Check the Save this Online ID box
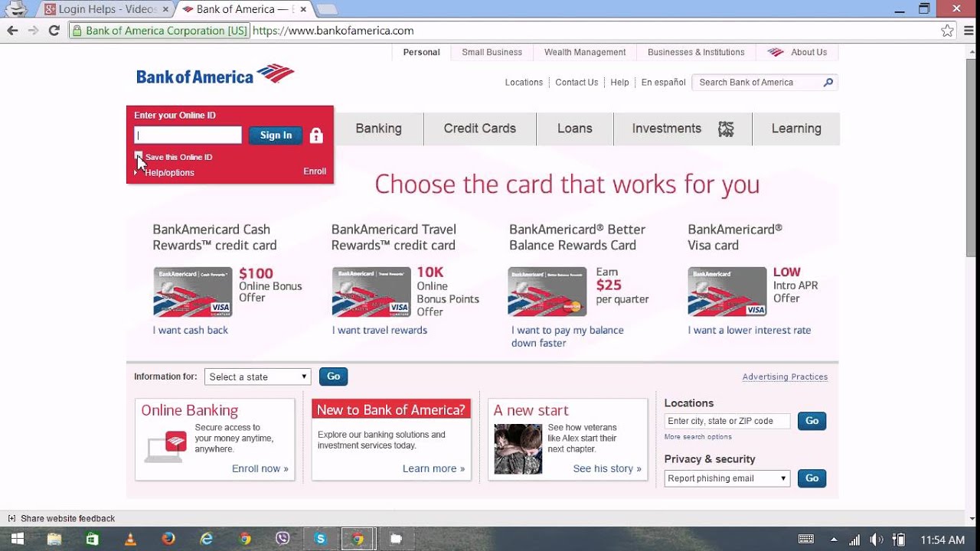The width and height of the screenshot is (980, 551). [x=139, y=156]
